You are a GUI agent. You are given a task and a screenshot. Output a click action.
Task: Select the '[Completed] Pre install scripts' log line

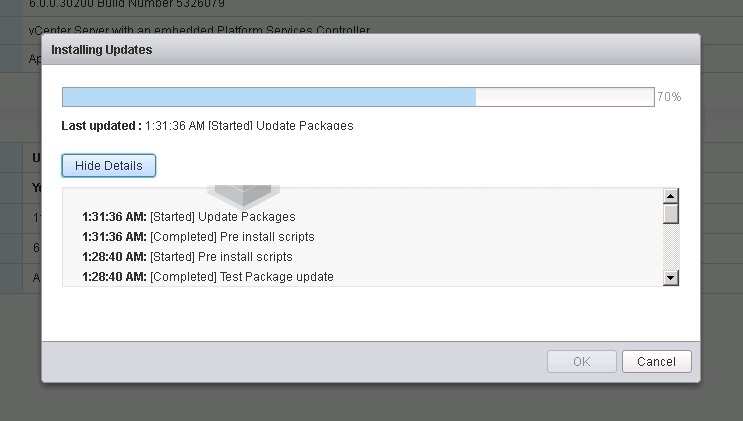(198, 237)
